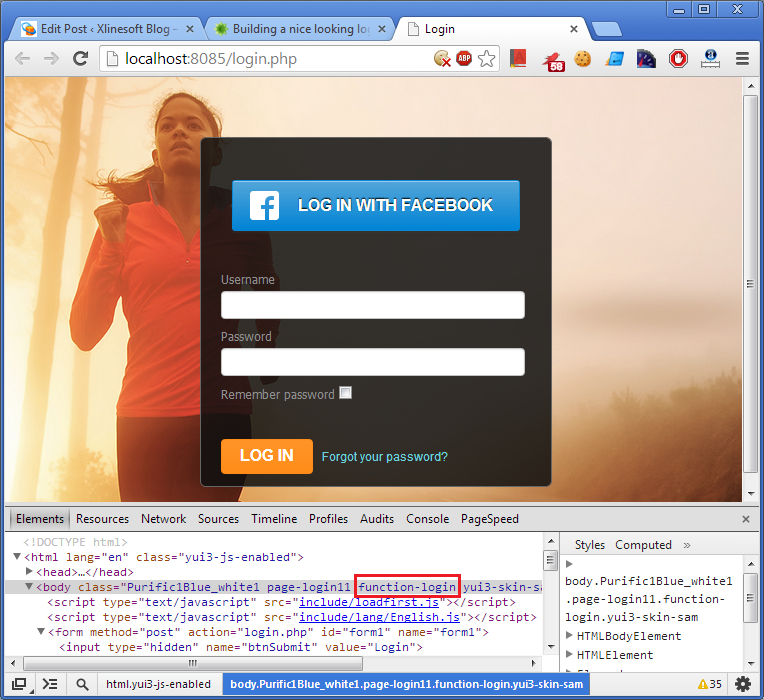Screen dimensions: 764x700
Task: Expand HTMLBodyElement in Styles pane
Action: 569,635
